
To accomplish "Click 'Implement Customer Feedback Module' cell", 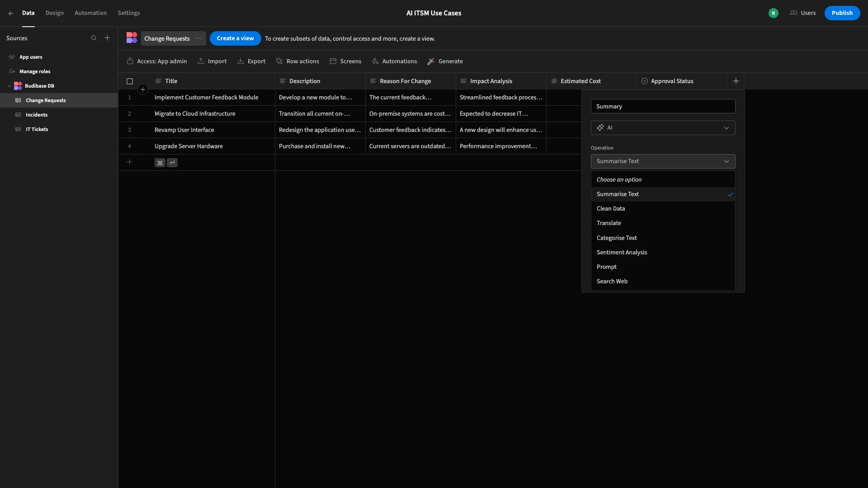I will click(212, 98).
